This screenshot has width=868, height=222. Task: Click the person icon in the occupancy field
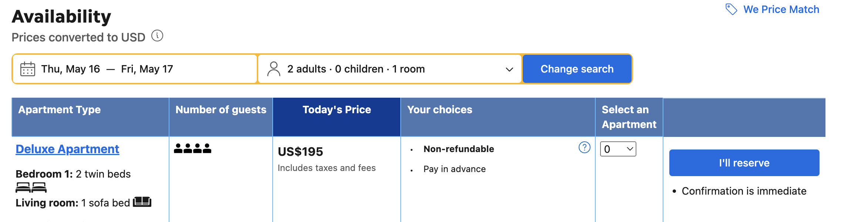pos(274,68)
